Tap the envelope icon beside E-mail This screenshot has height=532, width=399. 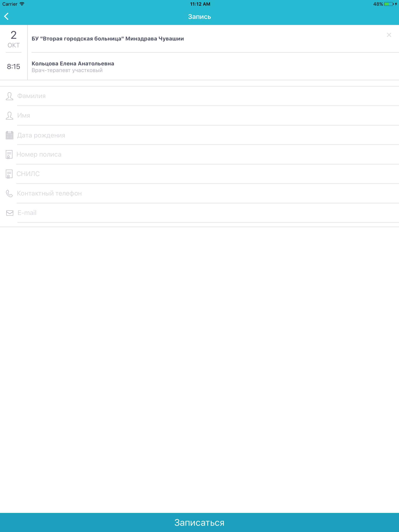tap(10, 213)
